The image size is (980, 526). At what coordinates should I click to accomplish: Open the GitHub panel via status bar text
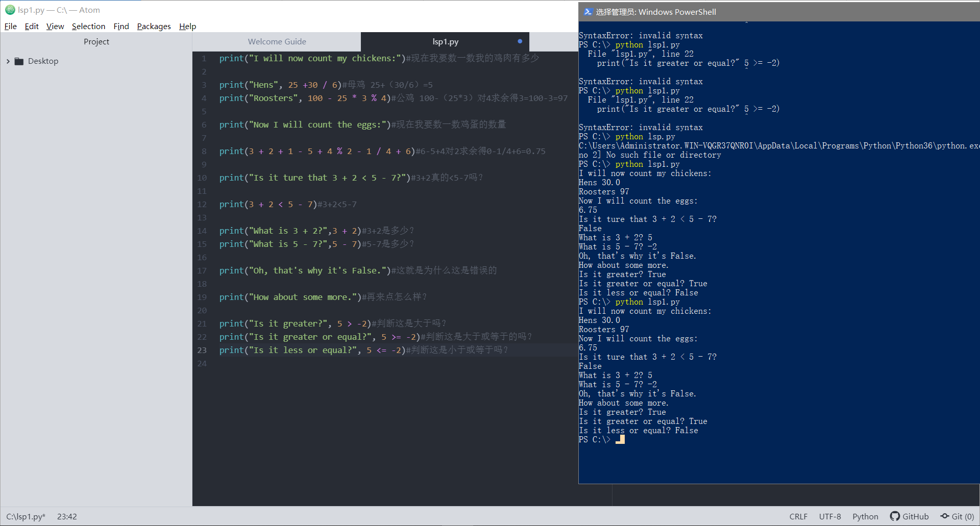(916, 516)
